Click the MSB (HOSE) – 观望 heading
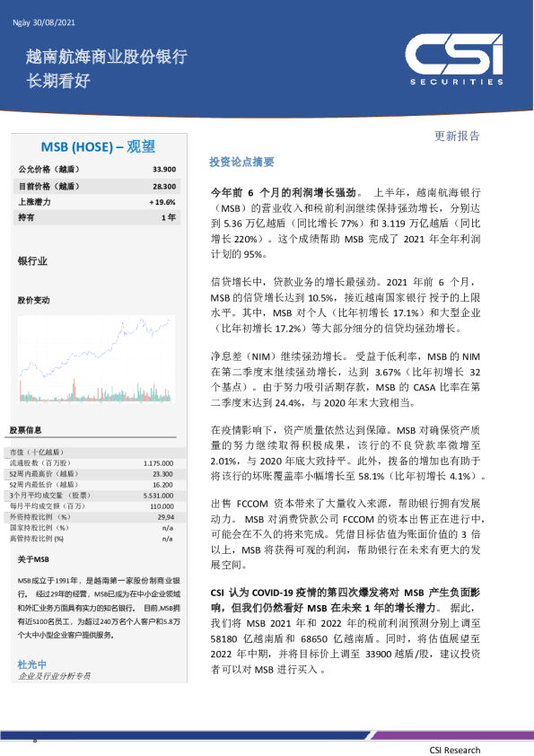This screenshot has width=534, height=756. (99, 146)
